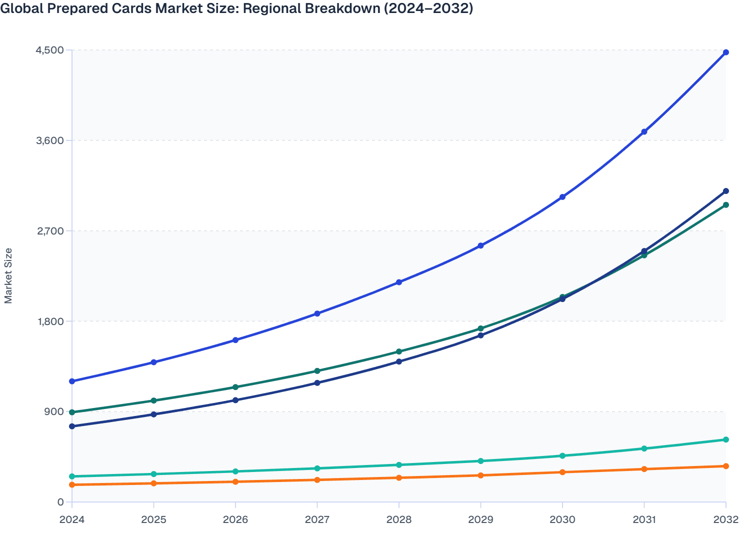Select the teal line's 2028 data point

point(398,464)
